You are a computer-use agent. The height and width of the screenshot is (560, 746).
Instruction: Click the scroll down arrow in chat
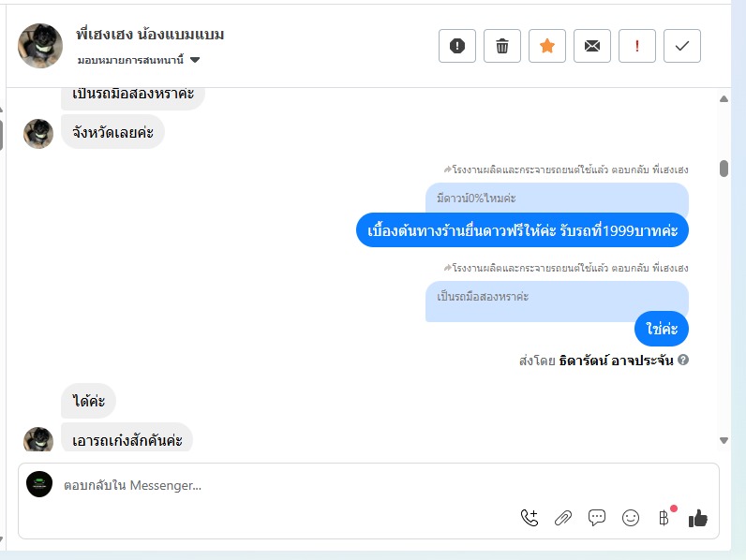pyautogui.click(x=724, y=441)
